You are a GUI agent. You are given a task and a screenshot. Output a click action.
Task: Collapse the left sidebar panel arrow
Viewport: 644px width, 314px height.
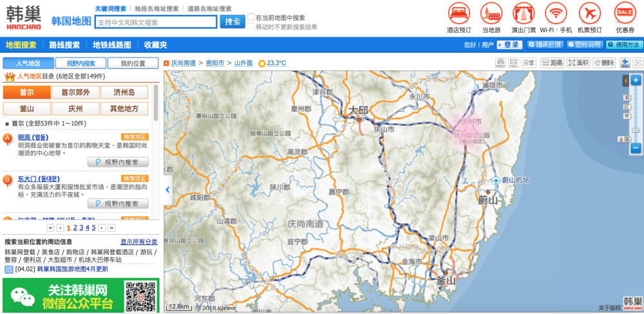coord(167,190)
